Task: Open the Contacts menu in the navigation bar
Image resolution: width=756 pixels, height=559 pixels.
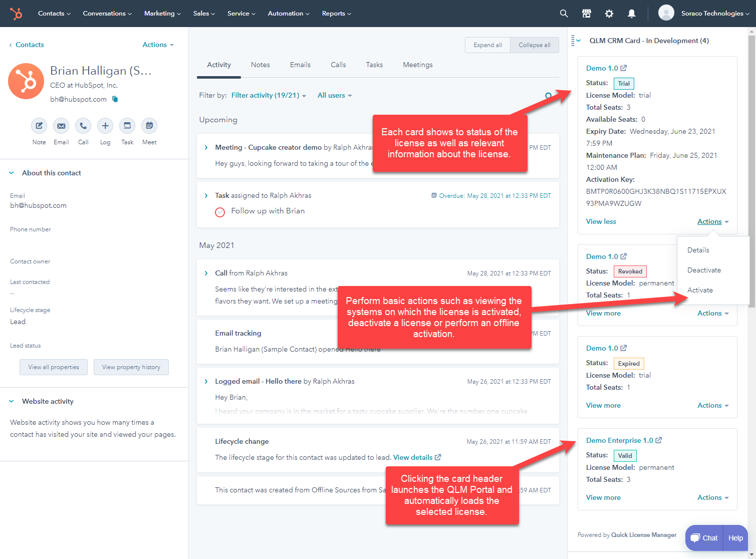Action: (54, 14)
